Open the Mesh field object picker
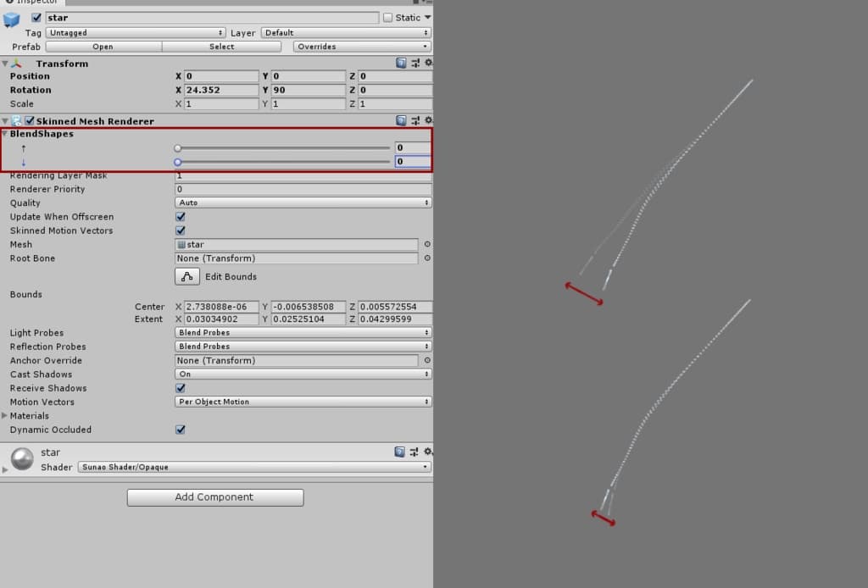This screenshot has width=868, height=588. pos(426,245)
